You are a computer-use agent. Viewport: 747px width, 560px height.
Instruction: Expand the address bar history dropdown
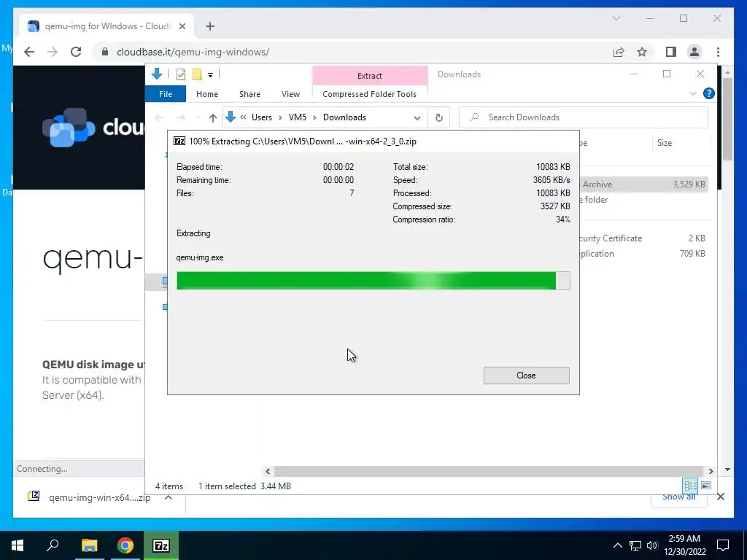pos(417,117)
